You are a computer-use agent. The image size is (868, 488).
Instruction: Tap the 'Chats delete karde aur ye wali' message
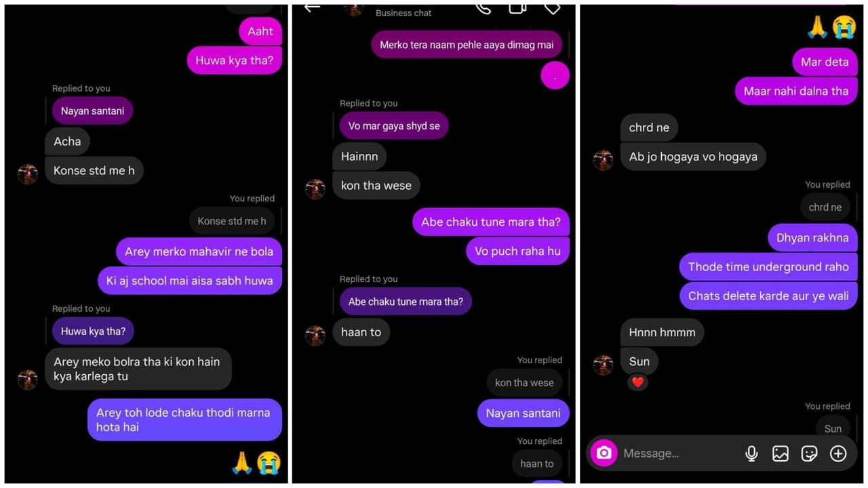click(768, 296)
